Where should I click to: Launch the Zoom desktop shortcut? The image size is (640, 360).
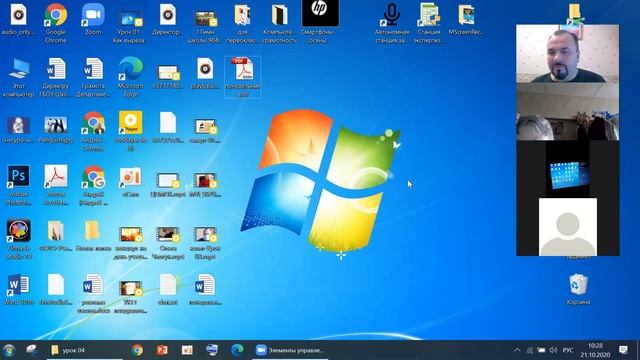pos(93,20)
